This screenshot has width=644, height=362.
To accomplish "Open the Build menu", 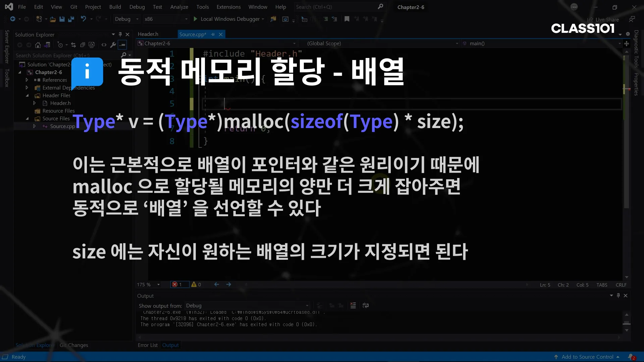I will coord(115,7).
